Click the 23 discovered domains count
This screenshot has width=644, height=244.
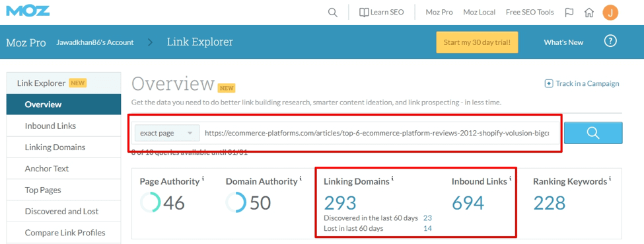click(x=427, y=218)
